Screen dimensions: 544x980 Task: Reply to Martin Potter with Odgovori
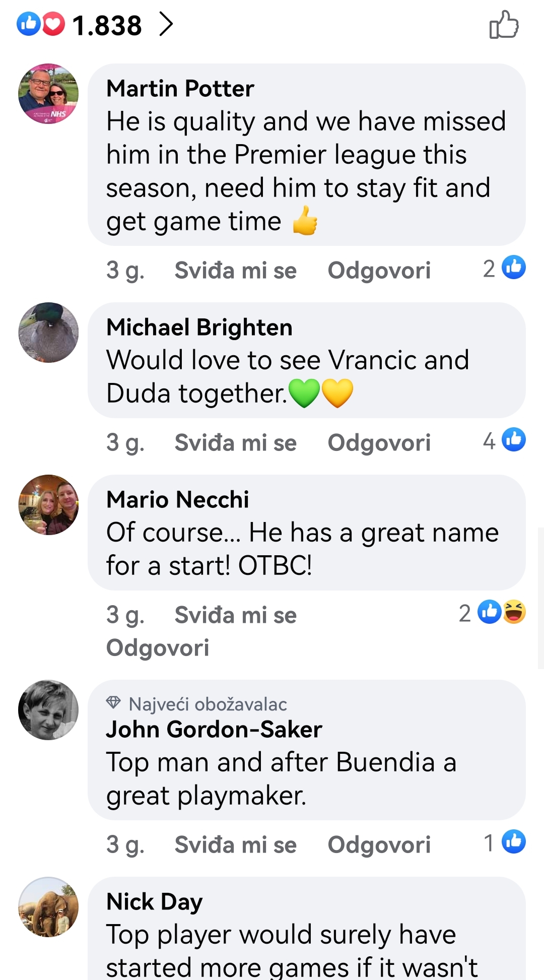(x=379, y=271)
